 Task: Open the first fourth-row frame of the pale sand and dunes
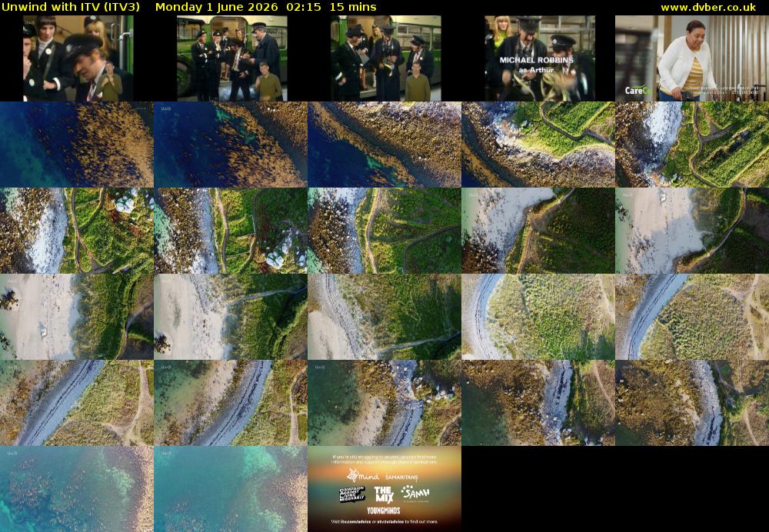coord(76,317)
